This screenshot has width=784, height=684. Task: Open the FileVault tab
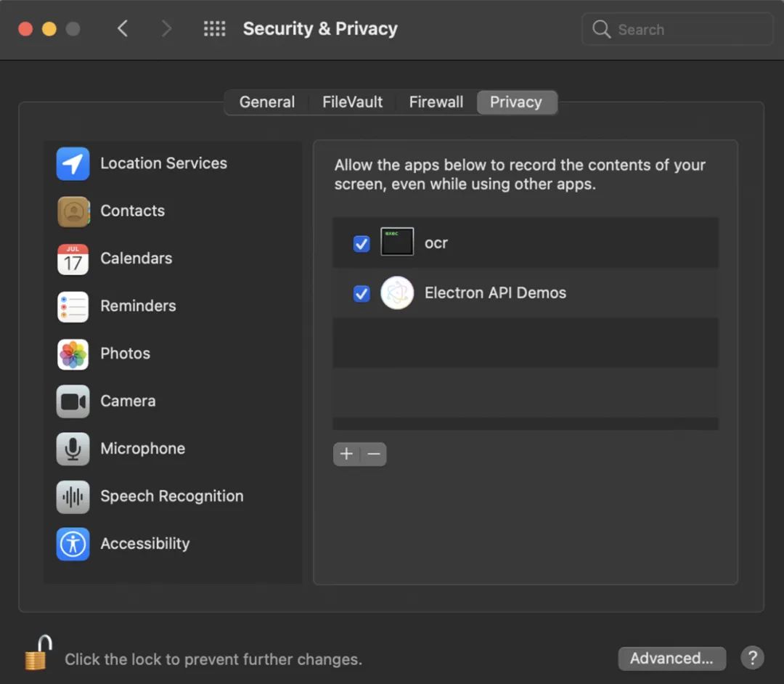click(352, 102)
